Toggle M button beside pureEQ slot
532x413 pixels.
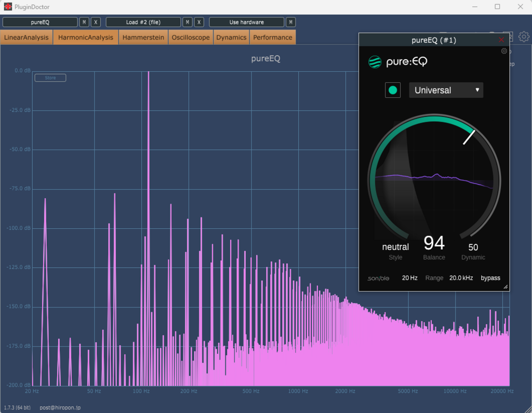click(x=84, y=22)
